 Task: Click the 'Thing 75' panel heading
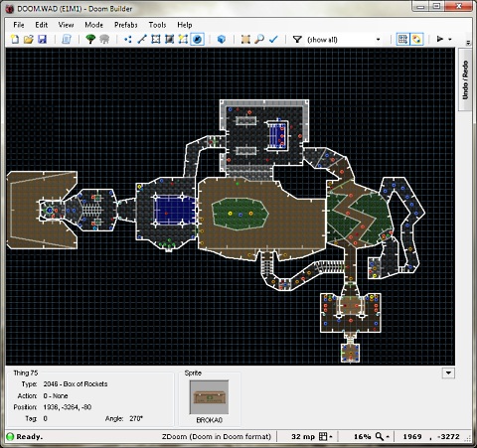pos(26,373)
